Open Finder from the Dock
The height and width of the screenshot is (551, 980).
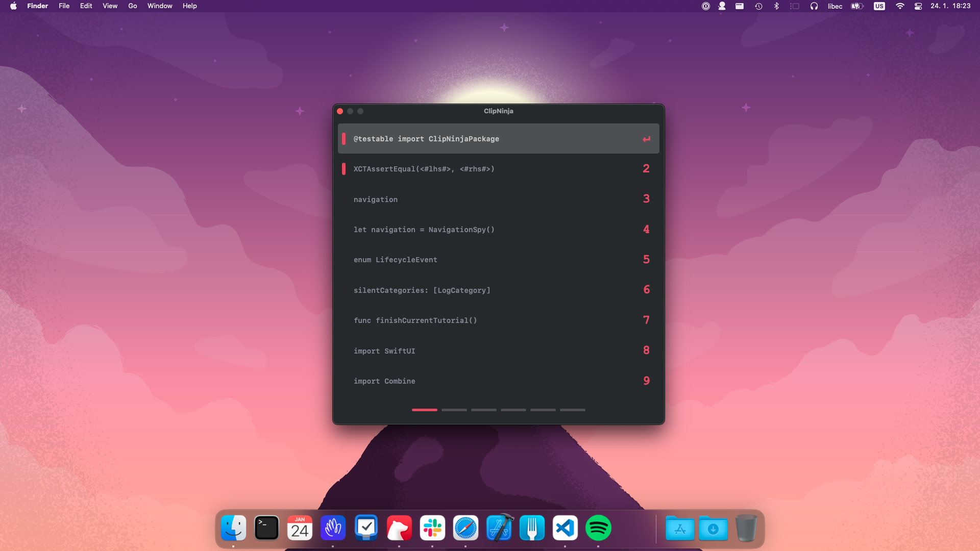click(x=233, y=528)
